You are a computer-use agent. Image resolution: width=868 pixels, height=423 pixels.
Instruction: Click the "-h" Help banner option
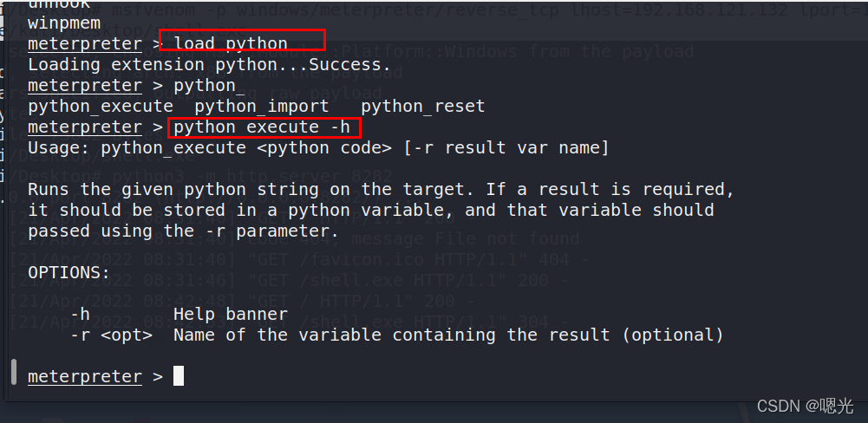click(x=80, y=314)
